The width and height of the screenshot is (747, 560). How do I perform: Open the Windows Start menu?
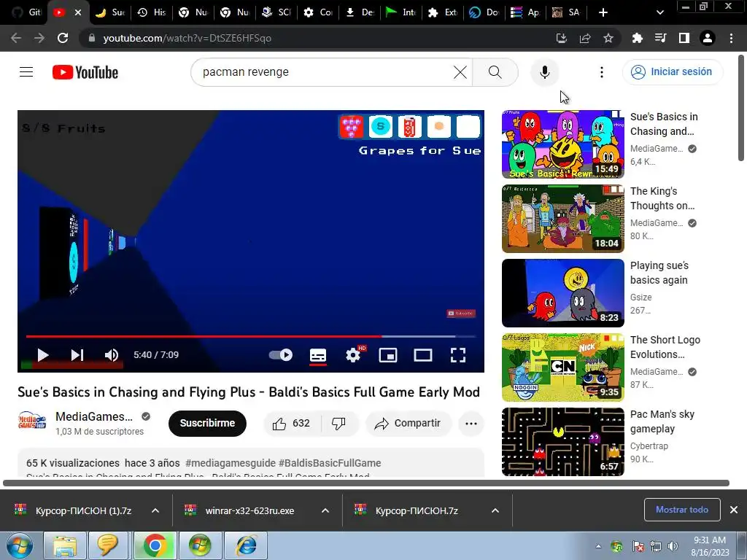click(x=20, y=545)
